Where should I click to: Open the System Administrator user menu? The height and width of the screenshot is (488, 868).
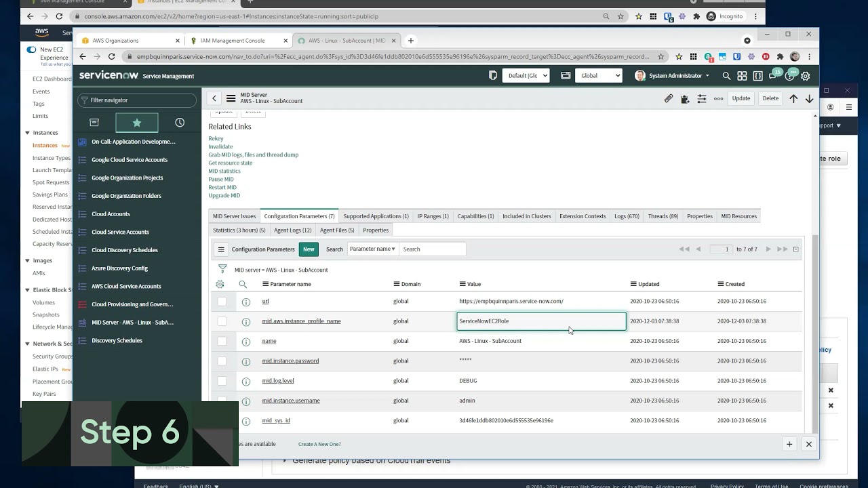(672, 76)
